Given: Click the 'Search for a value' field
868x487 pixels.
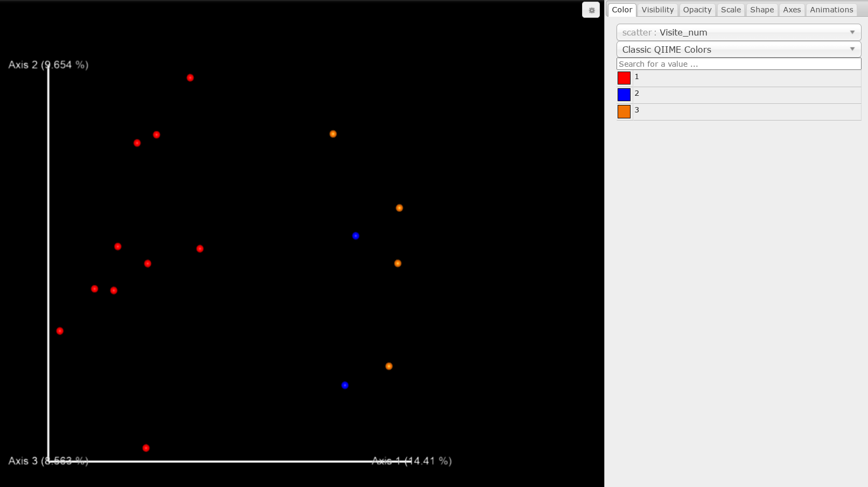Looking at the screenshot, I should click(x=738, y=64).
